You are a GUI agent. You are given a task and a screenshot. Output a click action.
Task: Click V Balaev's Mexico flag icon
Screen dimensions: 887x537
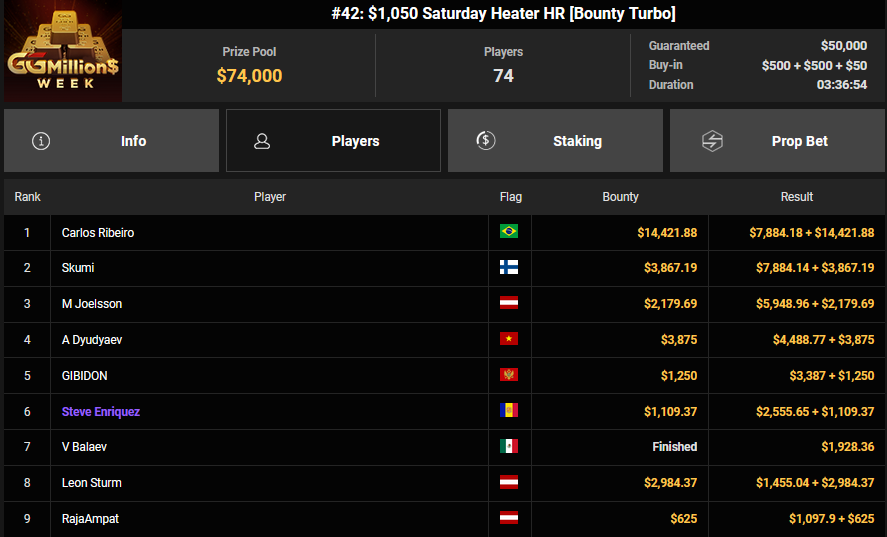[509, 447]
